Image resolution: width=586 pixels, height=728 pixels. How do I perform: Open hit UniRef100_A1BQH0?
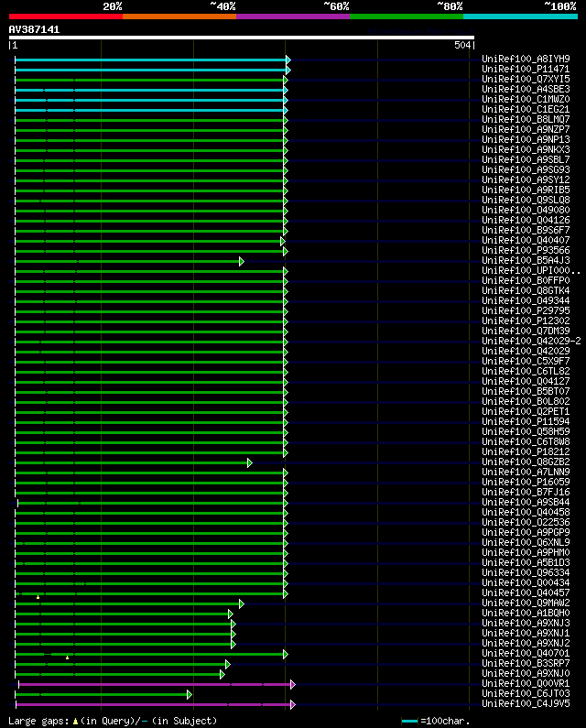(526, 613)
